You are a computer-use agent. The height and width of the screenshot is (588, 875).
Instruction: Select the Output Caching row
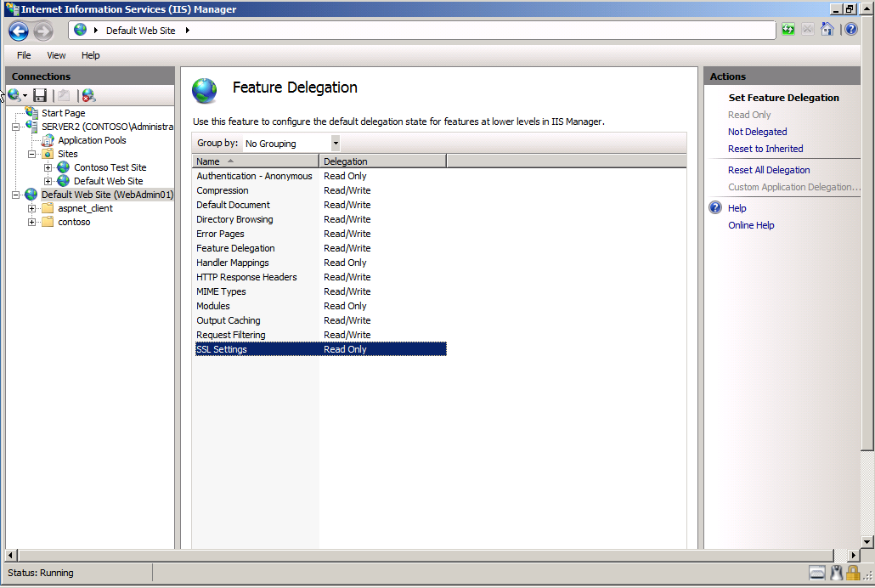coord(320,320)
